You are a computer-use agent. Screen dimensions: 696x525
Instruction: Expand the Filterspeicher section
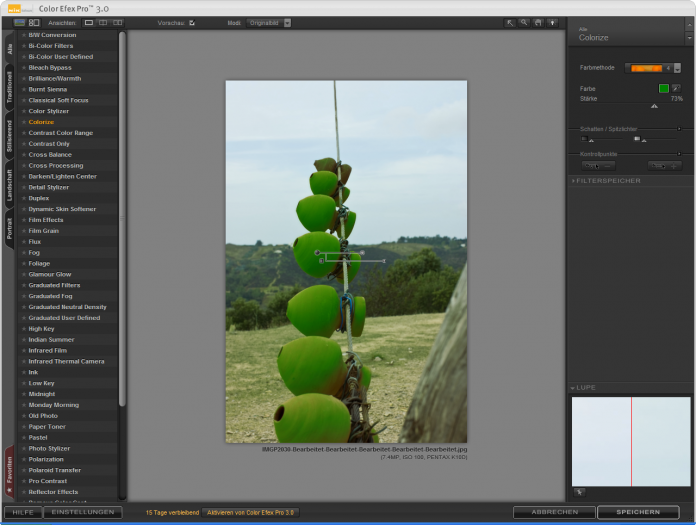pos(573,181)
